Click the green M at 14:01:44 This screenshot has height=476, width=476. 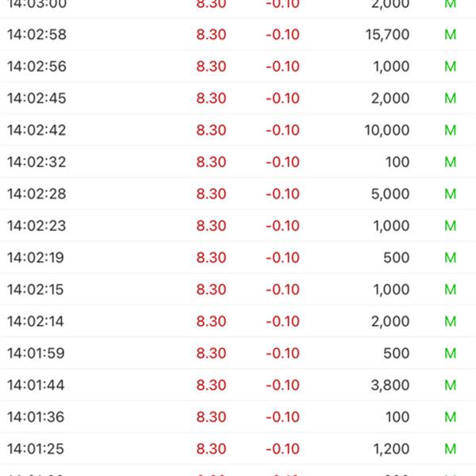coord(450,386)
